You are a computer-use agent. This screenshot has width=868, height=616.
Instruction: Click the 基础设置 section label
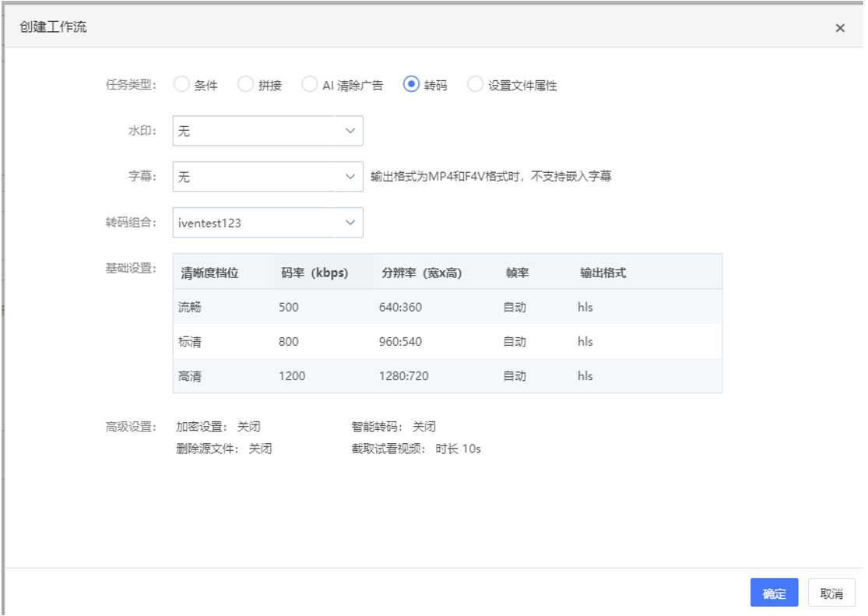tap(132, 269)
